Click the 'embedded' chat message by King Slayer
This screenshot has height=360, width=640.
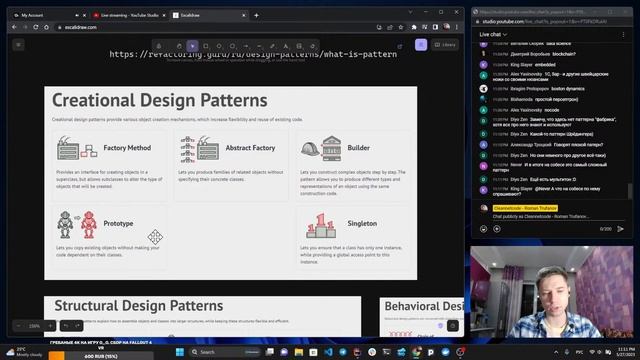point(545,64)
